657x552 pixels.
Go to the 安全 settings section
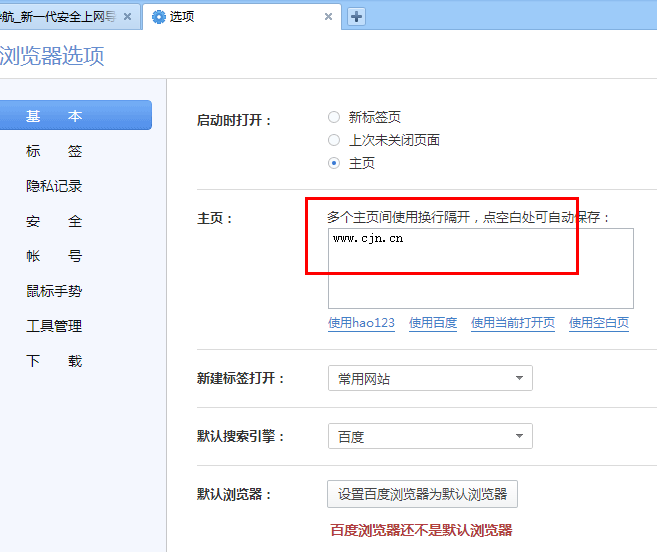[54, 221]
